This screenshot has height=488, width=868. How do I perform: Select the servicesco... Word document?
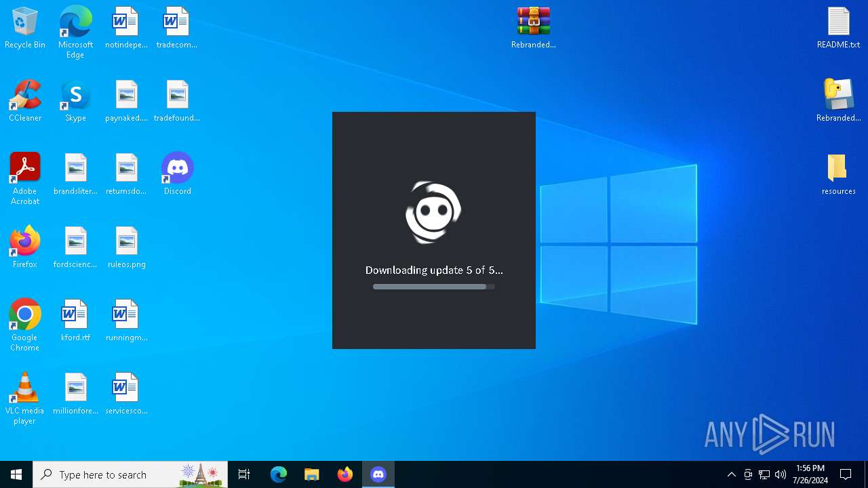click(126, 394)
